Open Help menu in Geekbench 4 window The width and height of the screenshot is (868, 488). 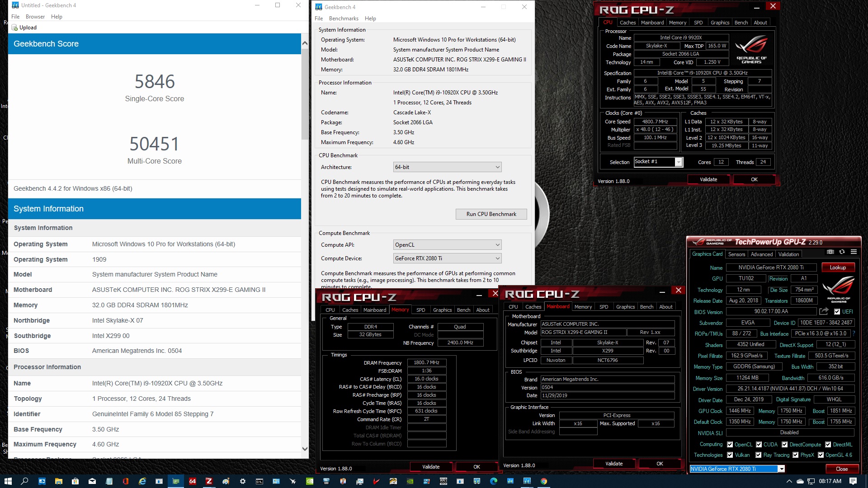click(370, 19)
